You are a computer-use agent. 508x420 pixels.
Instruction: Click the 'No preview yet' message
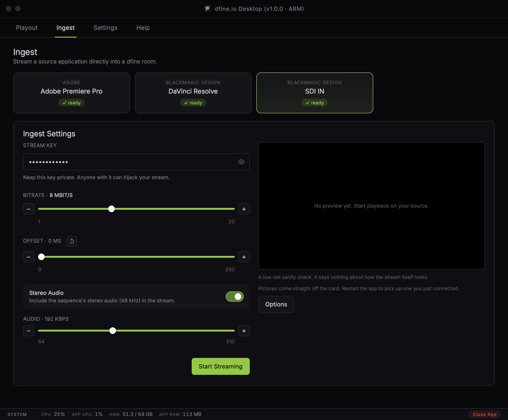tap(371, 206)
